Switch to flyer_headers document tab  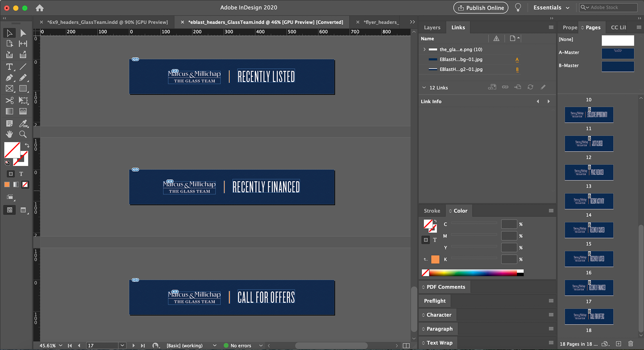click(x=381, y=22)
